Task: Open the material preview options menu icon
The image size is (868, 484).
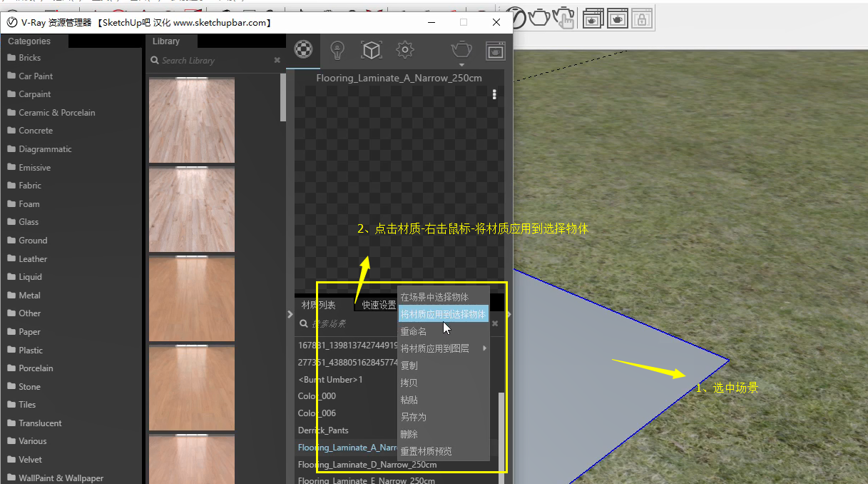Action: [x=494, y=94]
